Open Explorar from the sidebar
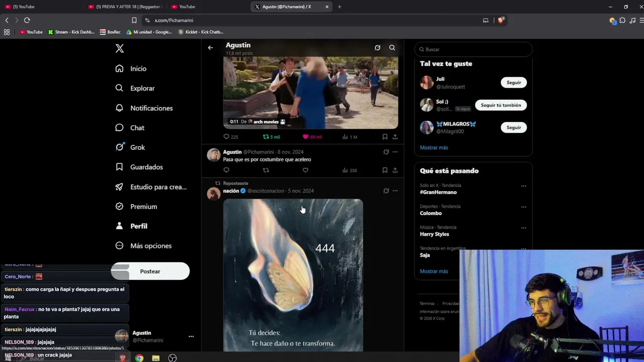Image resolution: width=644 pixels, height=362 pixels. click(135, 88)
